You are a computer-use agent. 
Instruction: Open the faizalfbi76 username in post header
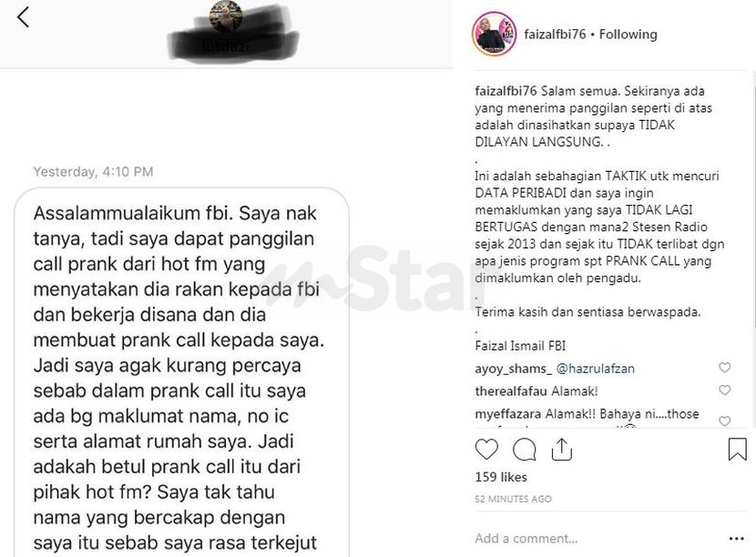pos(555,35)
